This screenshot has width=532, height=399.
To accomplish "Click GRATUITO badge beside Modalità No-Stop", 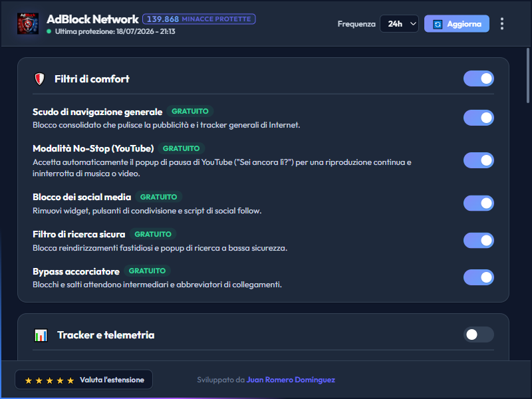I will coord(181,148).
